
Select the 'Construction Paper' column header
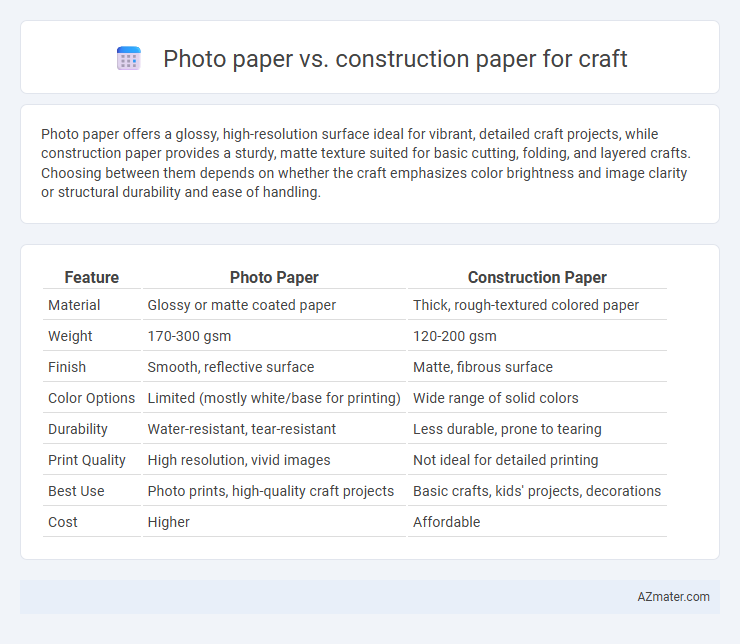(x=537, y=277)
